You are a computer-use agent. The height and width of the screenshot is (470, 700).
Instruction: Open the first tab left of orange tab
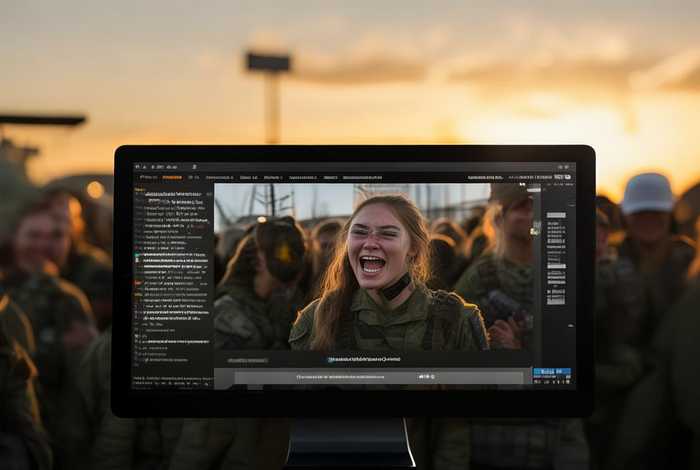point(148,177)
